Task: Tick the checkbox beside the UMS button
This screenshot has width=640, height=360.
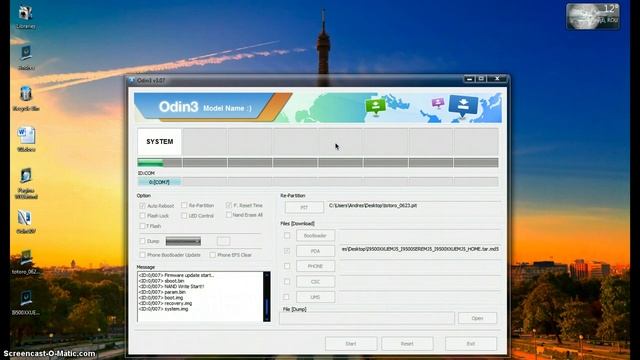Action: pyautogui.click(x=287, y=297)
